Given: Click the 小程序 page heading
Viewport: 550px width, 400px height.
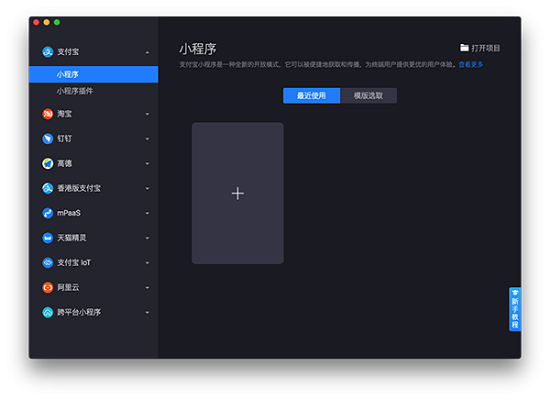Looking at the screenshot, I should pos(198,49).
